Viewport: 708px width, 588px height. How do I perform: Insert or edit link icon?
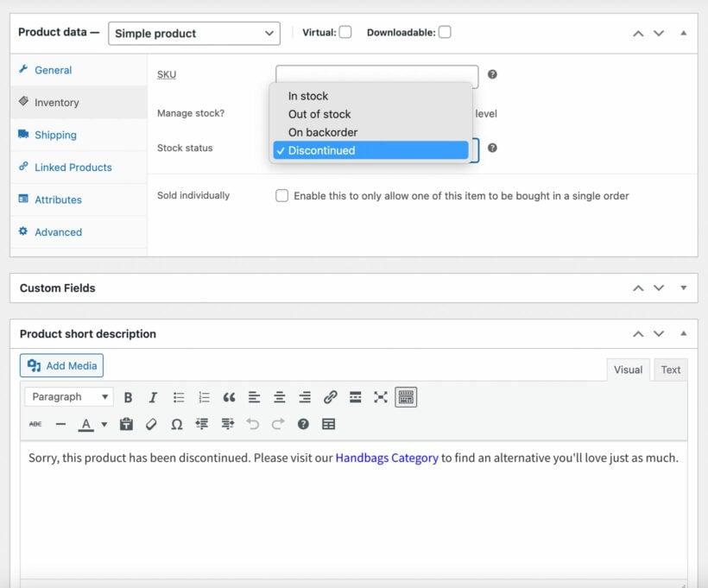tap(330, 397)
